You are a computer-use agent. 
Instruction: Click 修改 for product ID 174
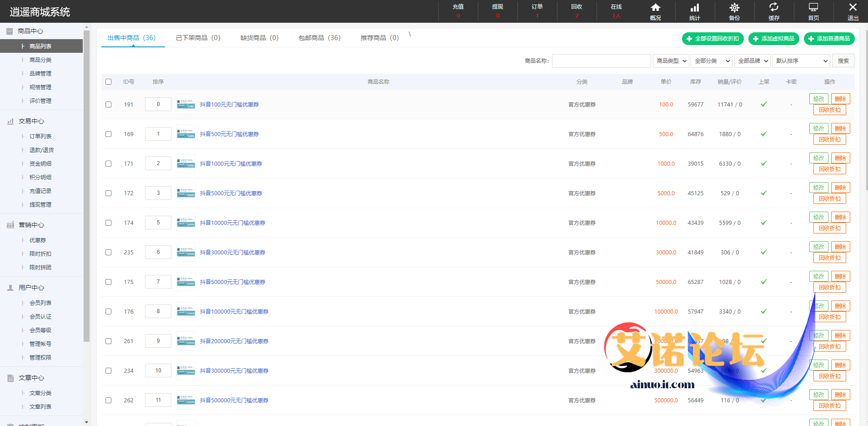click(x=819, y=217)
